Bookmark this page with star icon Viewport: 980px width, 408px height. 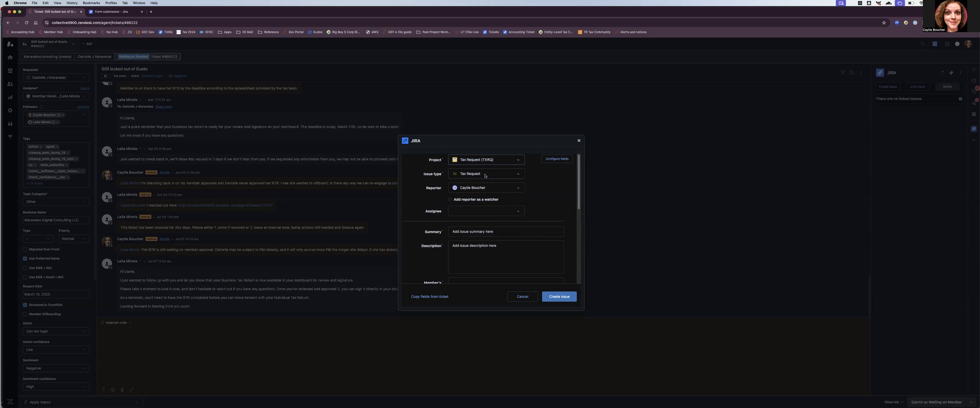coord(884,22)
